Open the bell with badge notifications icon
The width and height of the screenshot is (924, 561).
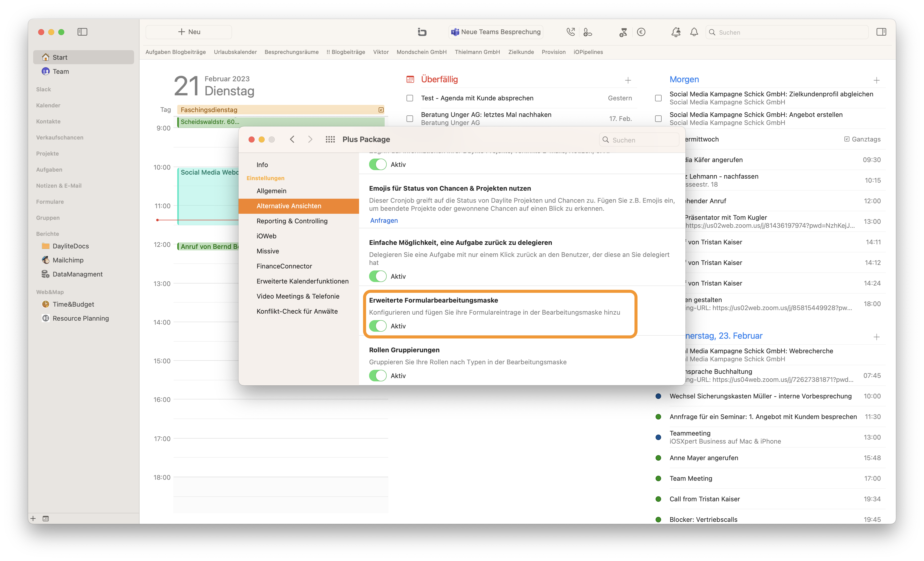(x=676, y=32)
